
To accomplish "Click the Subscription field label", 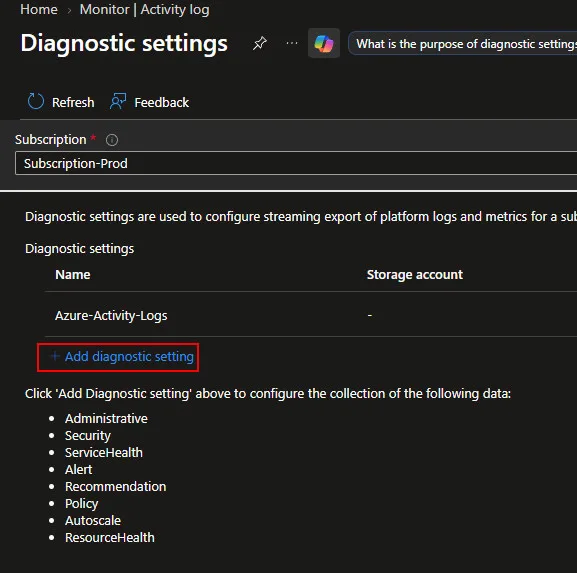I will [x=51, y=140].
